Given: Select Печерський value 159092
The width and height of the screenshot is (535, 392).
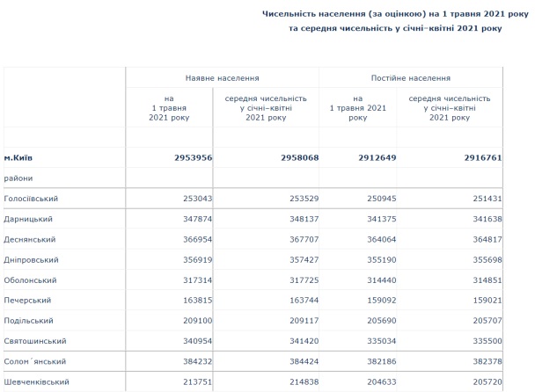Looking at the screenshot, I should click(382, 301).
